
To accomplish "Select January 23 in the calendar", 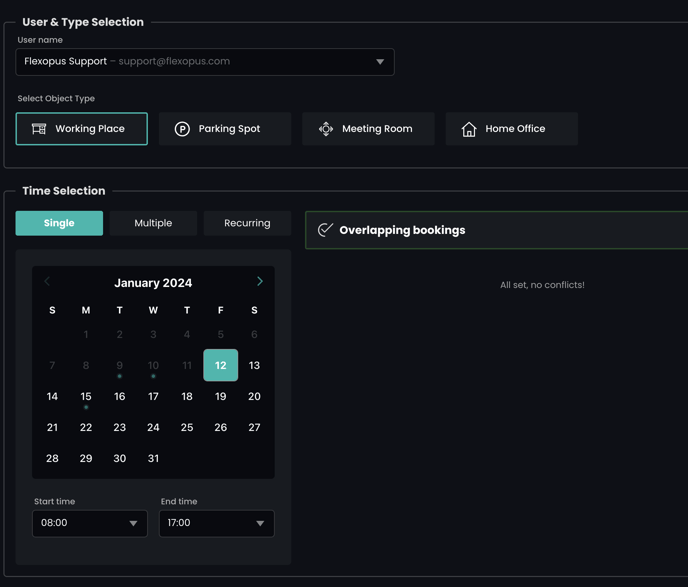I will pyautogui.click(x=120, y=427).
